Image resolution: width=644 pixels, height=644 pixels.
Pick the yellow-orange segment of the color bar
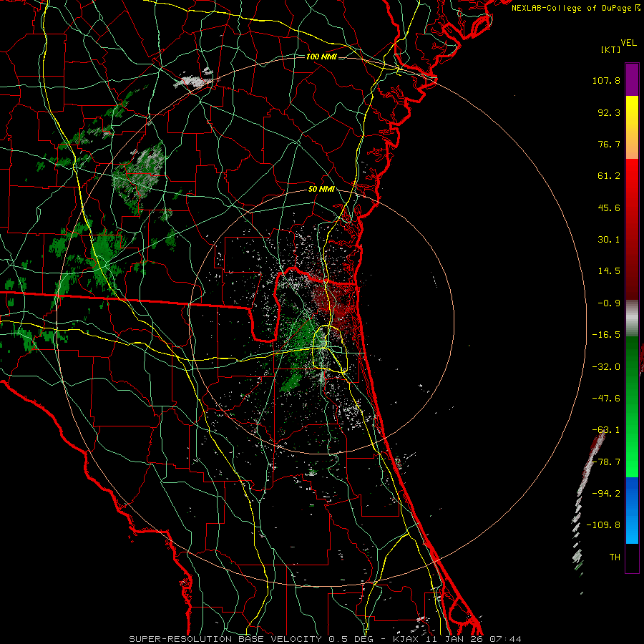coord(632,127)
